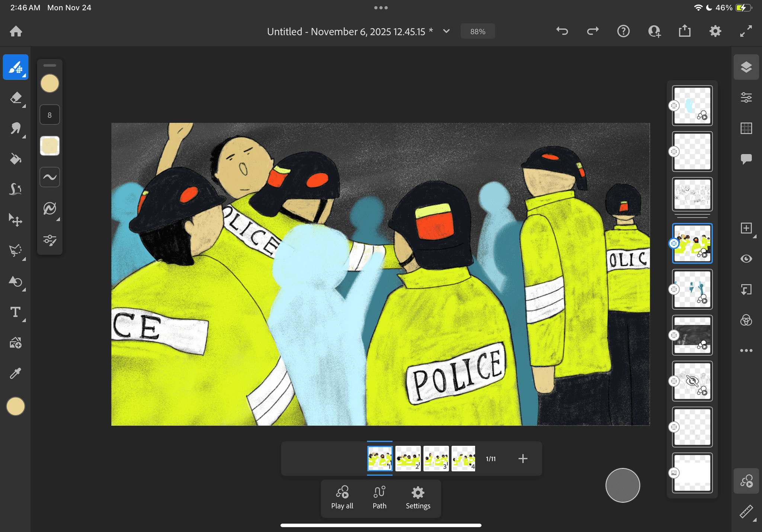Select the Text tool

pyautogui.click(x=16, y=312)
